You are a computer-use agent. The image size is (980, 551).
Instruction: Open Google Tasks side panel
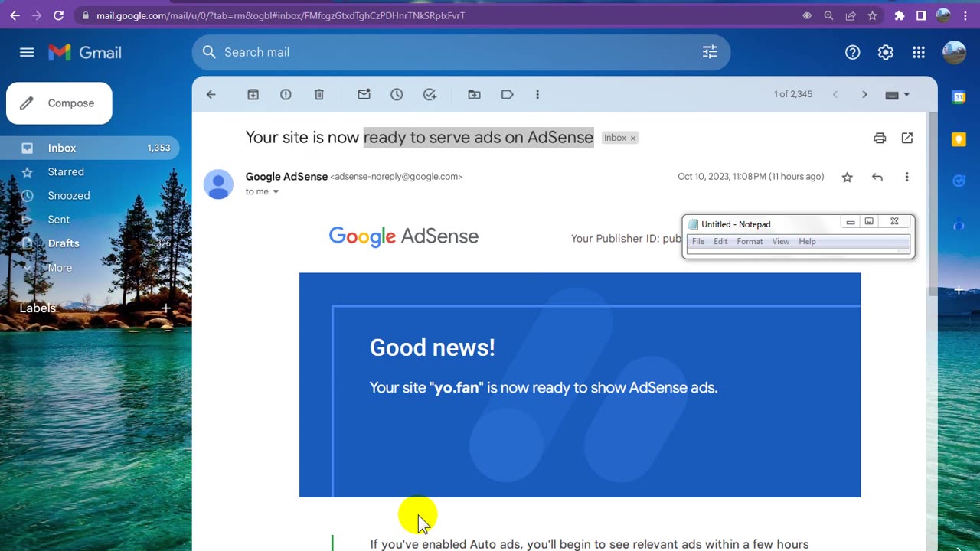pos(959,181)
